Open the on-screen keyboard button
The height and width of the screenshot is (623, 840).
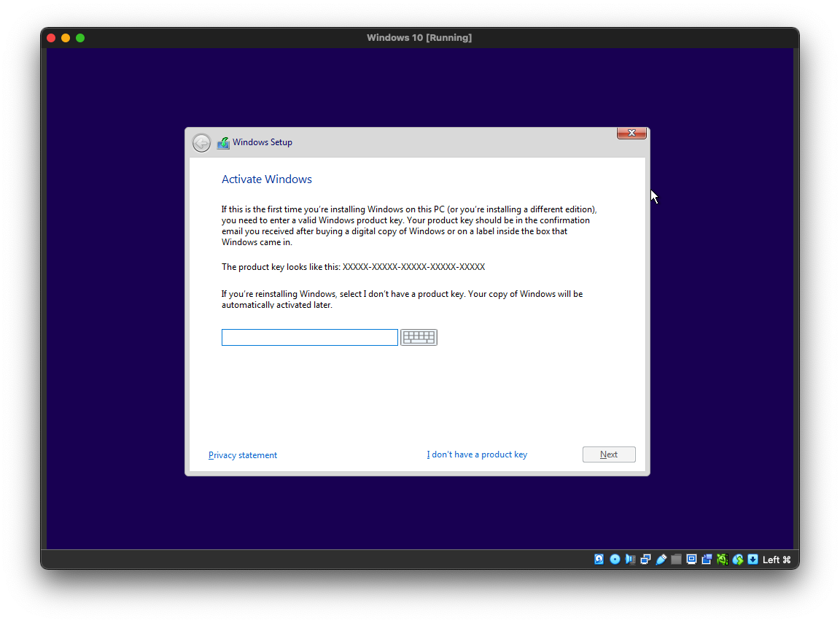(x=419, y=337)
